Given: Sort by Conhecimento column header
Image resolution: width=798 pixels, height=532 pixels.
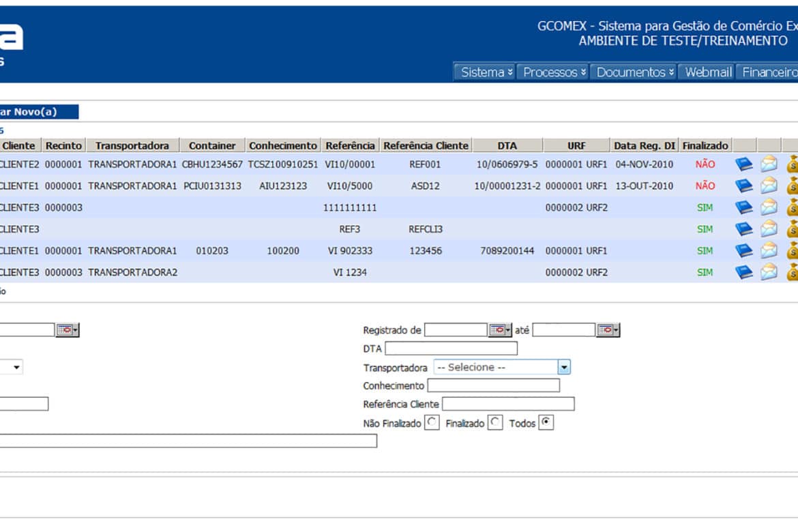Looking at the screenshot, I should pos(283,145).
